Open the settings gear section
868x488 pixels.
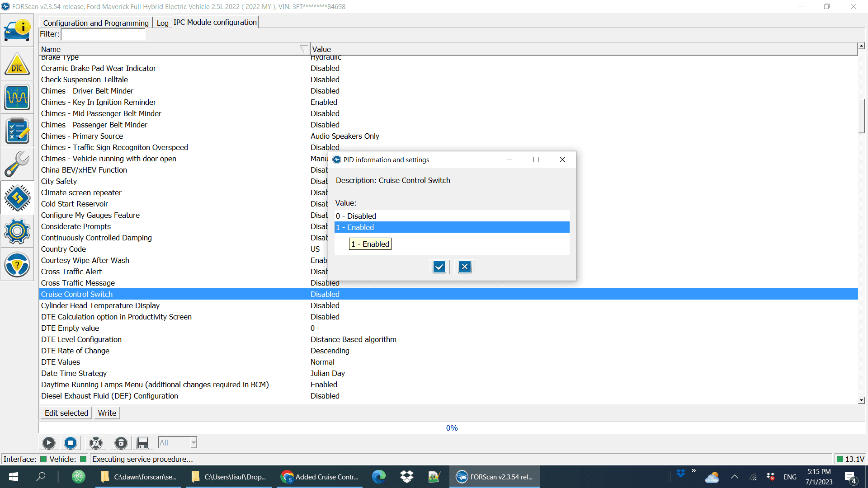(17, 231)
